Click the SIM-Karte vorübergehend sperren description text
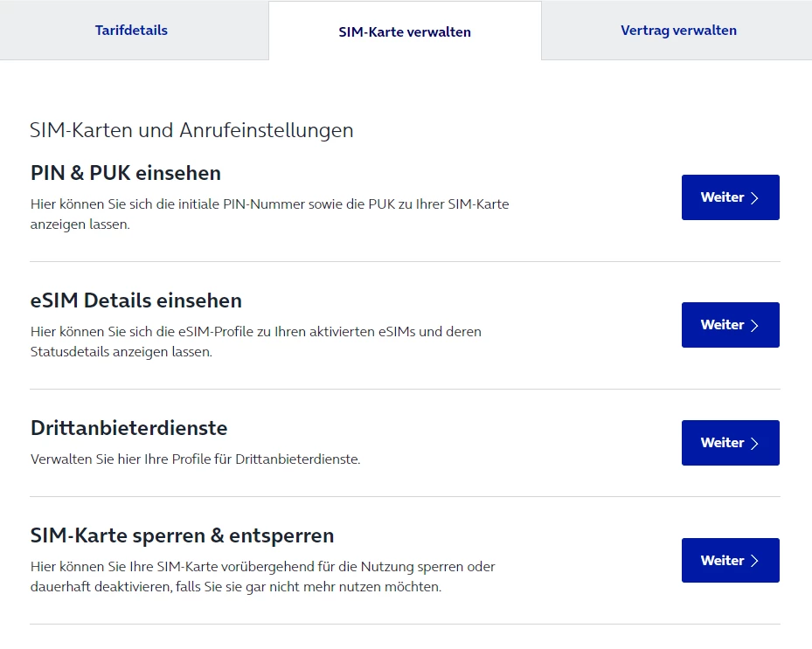The width and height of the screenshot is (812, 649). [x=262, y=577]
